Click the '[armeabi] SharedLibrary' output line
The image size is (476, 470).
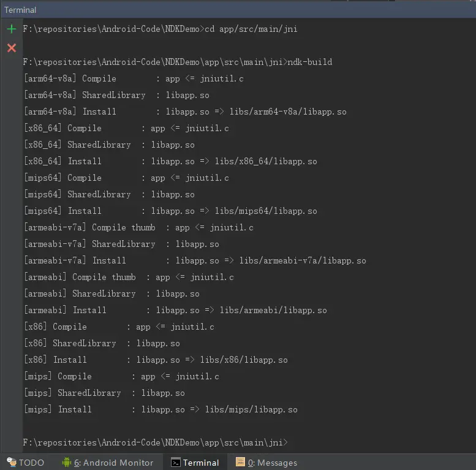(111, 294)
